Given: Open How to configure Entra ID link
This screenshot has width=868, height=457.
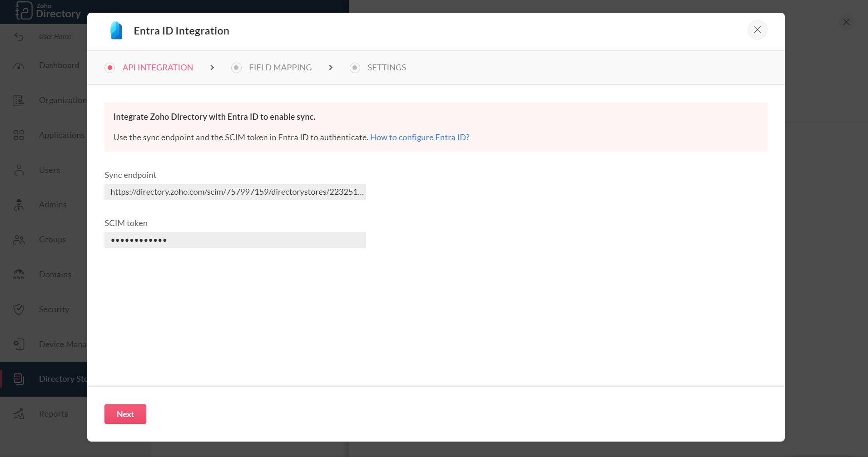Looking at the screenshot, I should coord(420,138).
